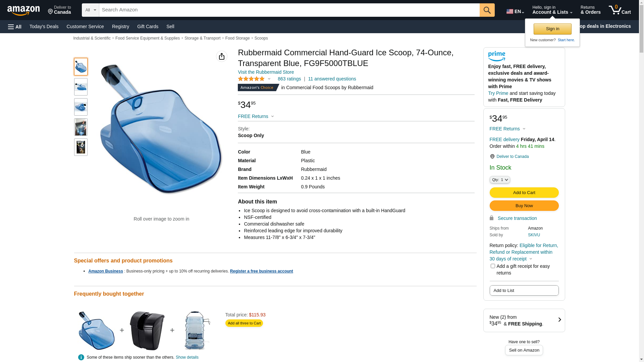
Task: Check the gift receipt checkbox
Action: click(x=493, y=266)
